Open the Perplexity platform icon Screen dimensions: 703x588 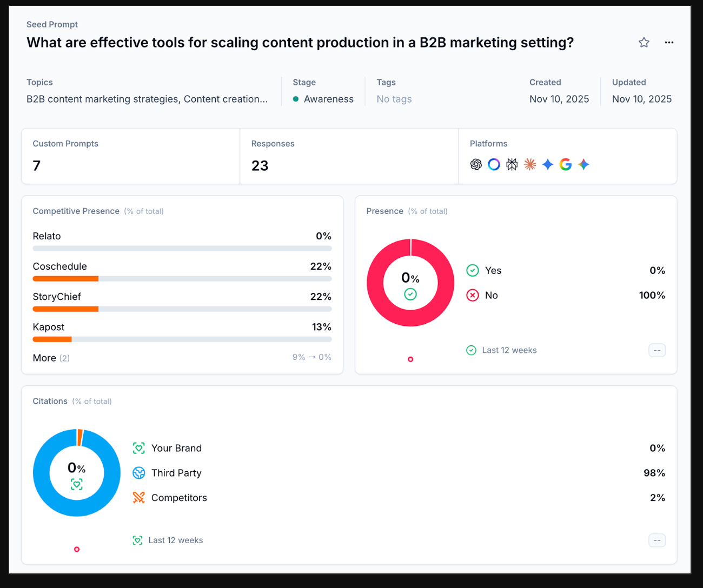(x=512, y=164)
